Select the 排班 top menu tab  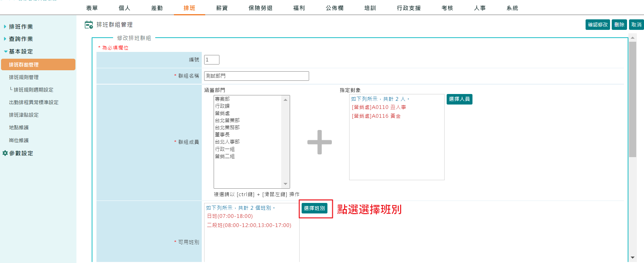pyautogui.click(x=189, y=8)
